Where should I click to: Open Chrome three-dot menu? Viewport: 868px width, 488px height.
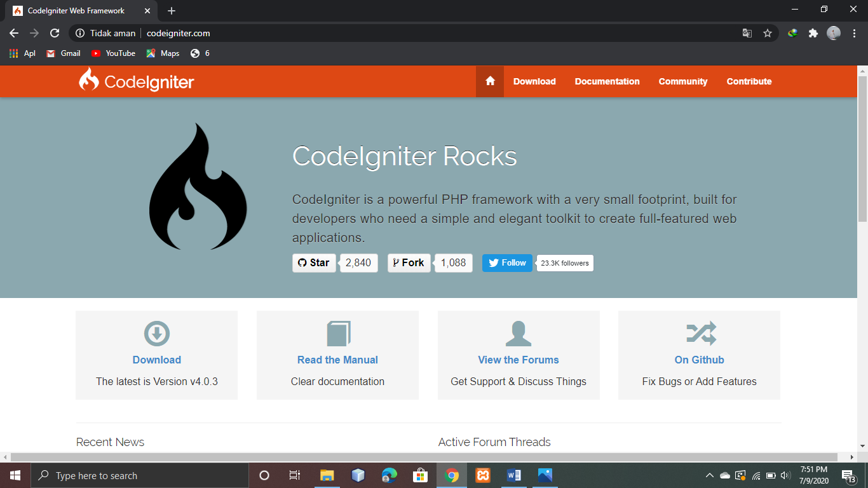point(853,33)
